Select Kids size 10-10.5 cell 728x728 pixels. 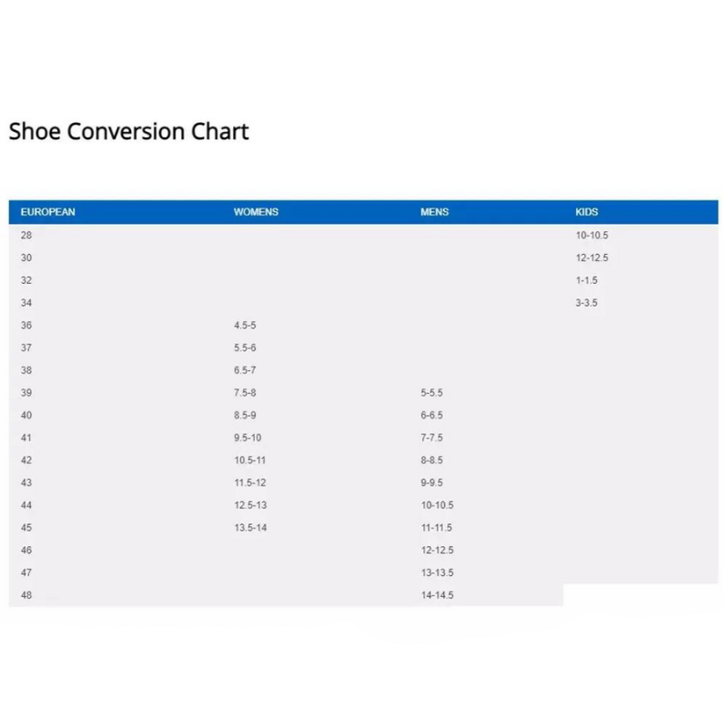click(591, 235)
